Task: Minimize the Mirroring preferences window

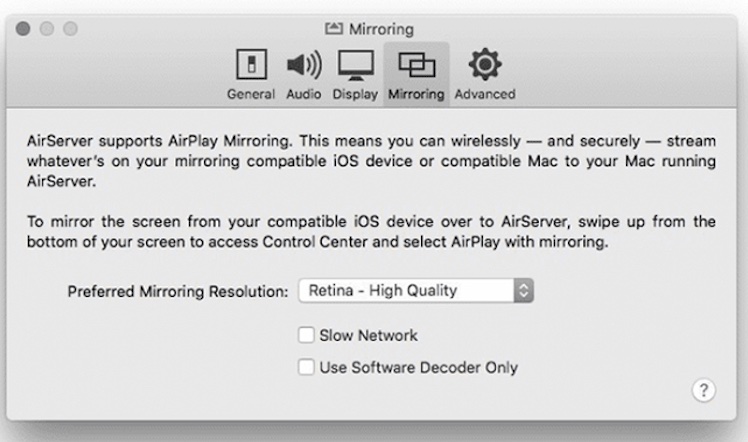Action: (x=47, y=29)
